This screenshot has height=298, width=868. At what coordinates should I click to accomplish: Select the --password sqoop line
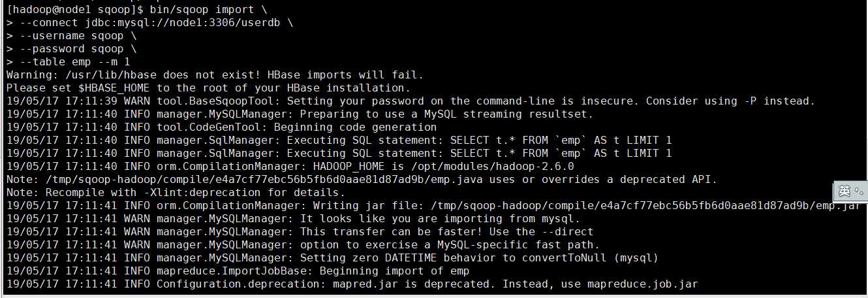point(72,49)
